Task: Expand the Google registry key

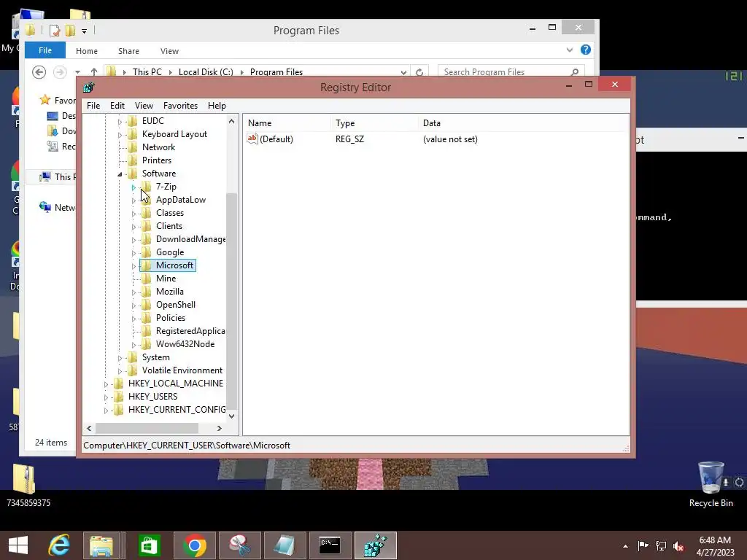Action: point(134,253)
